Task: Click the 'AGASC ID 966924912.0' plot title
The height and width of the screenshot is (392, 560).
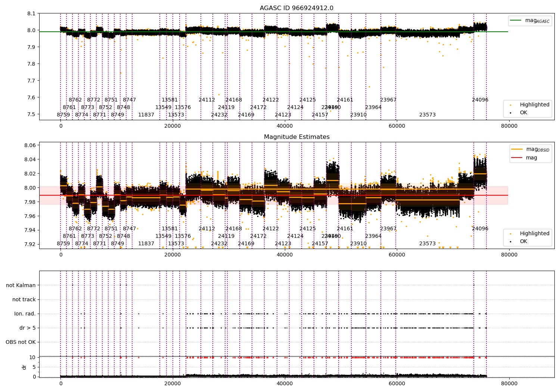Action: point(296,8)
